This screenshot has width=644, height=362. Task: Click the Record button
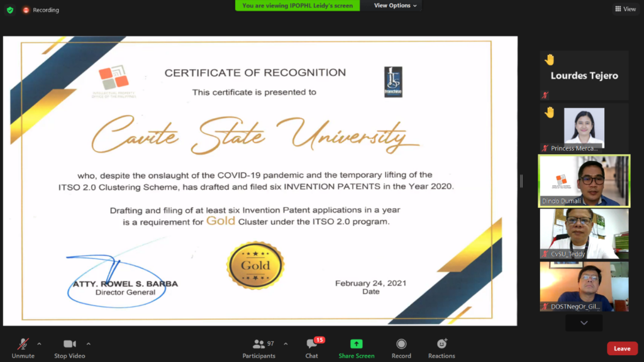pyautogui.click(x=401, y=348)
